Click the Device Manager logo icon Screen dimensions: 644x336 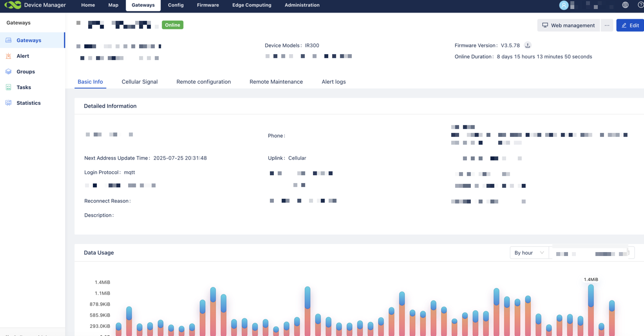tap(13, 5)
